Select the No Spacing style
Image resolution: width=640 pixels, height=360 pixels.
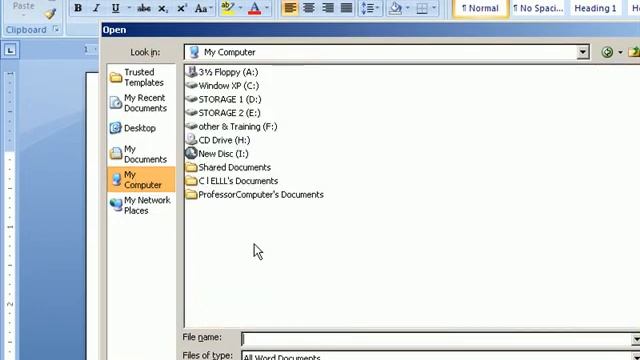[538, 8]
